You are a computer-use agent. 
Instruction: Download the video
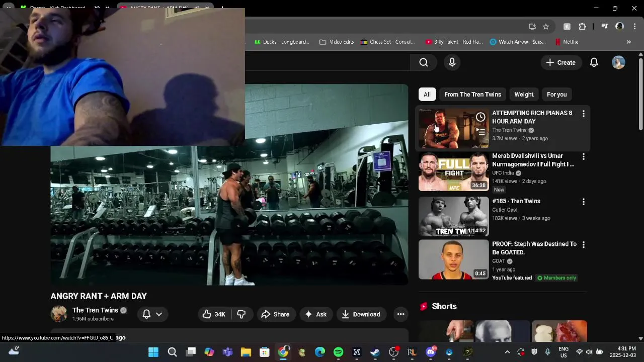[x=361, y=314]
